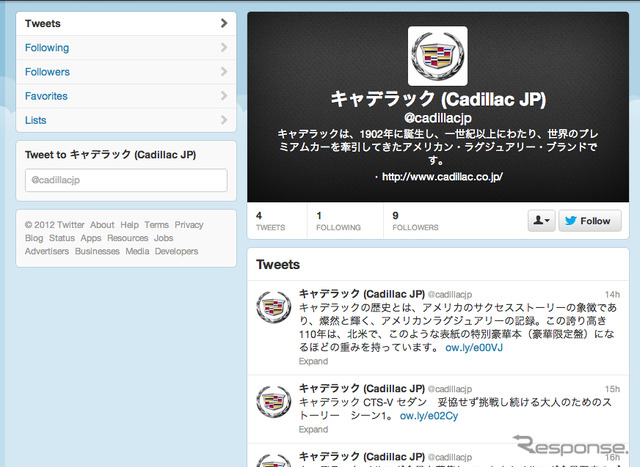Open the Status footer link
This screenshot has width=640, height=467.
tap(62, 238)
